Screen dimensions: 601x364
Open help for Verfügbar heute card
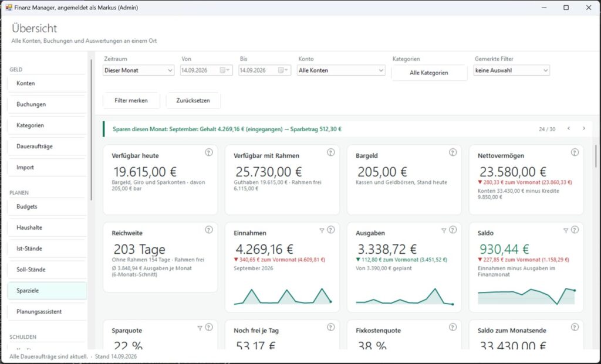point(208,152)
